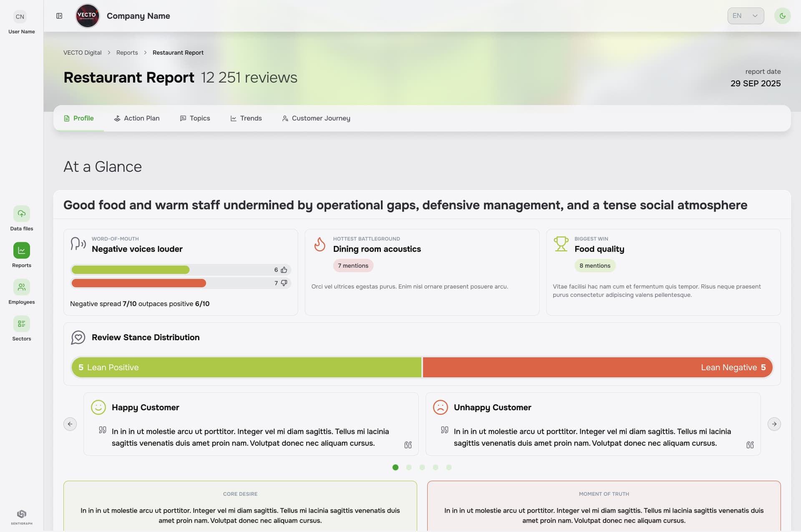Select the second carousel pagination dot
The image size is (801, 532).
point(409,467)
